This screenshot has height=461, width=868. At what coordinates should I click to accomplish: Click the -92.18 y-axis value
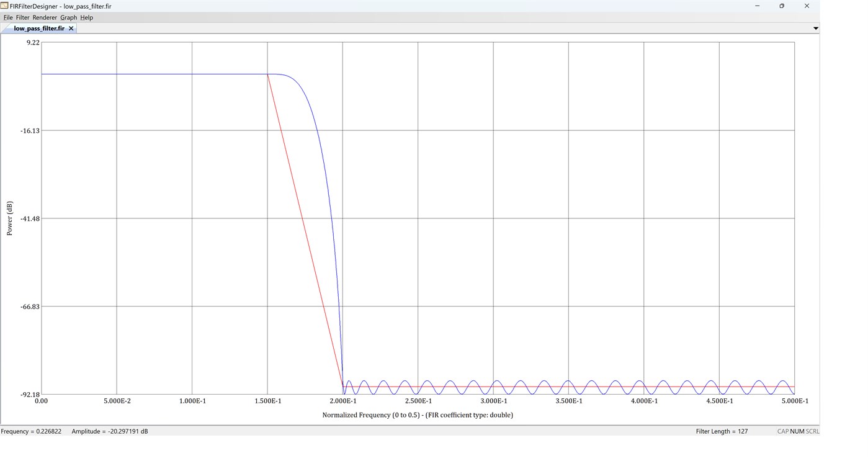(x=29, y=395)
